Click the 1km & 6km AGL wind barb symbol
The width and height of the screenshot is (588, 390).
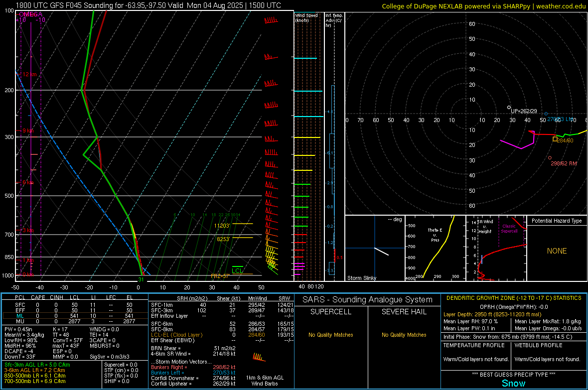pyautogui.click(x=259, y=357)
